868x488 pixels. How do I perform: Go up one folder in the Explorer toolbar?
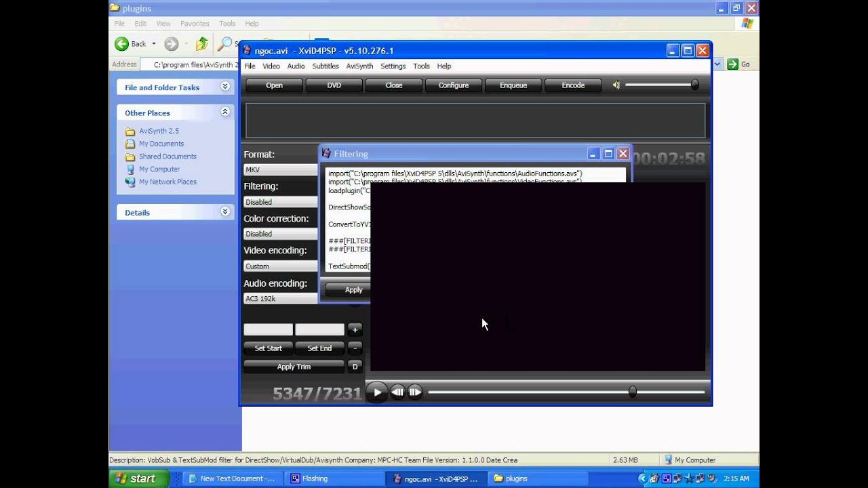(201, 44)
